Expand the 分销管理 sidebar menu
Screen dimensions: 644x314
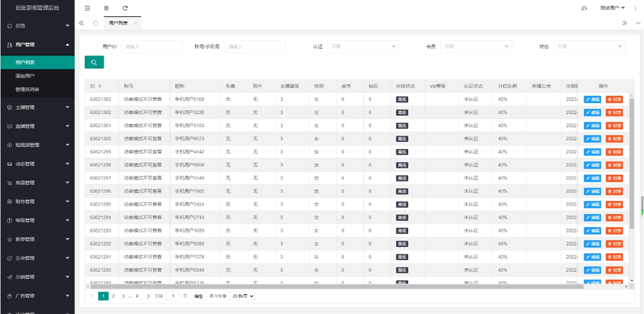click(37, 277)
